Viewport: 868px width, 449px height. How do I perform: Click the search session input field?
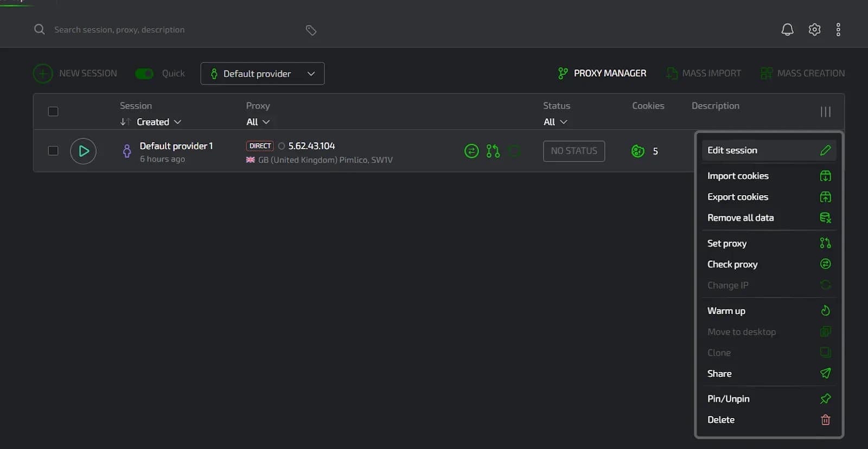(174, 30)
